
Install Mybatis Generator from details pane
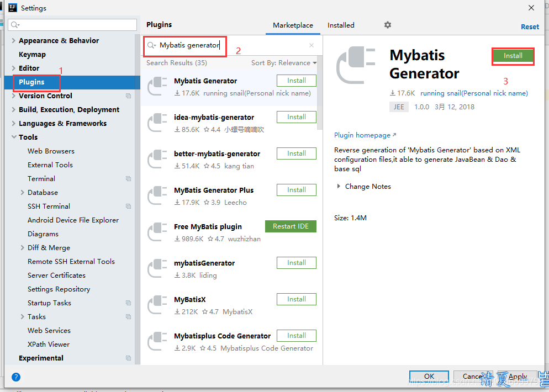(x=513, y=56)
